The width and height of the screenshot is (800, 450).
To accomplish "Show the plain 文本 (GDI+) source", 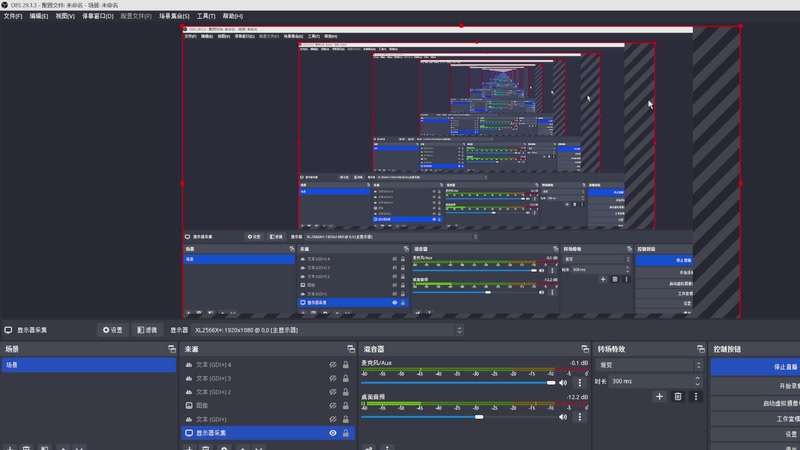I will 333,419.
